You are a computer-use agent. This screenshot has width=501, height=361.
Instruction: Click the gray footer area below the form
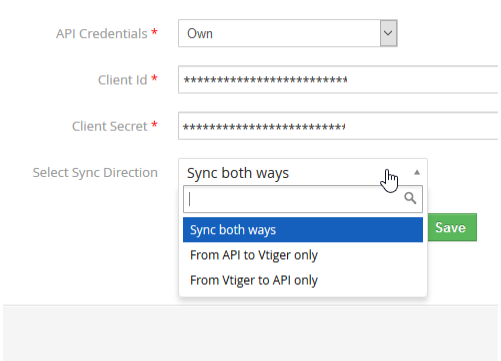point(250,333)
